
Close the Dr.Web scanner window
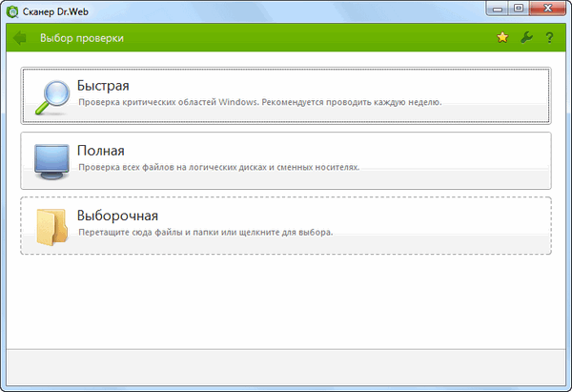coord(547,9)
